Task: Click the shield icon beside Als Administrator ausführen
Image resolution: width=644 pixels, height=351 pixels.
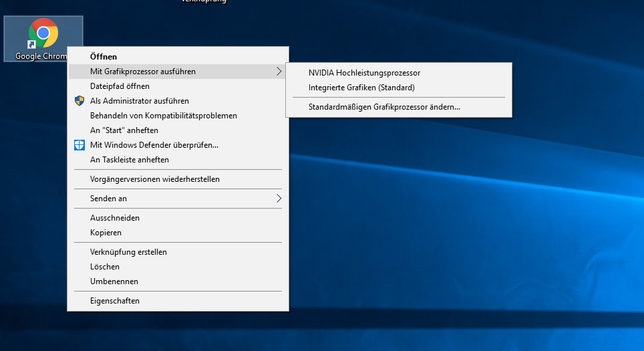Action: pos(79,101)
